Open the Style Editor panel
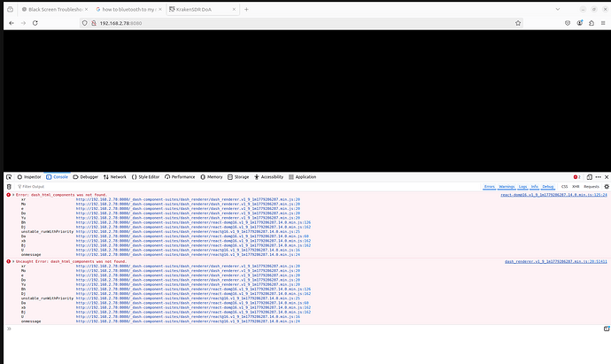The width and height of the screenshot is (611, 364). [146, 177]
